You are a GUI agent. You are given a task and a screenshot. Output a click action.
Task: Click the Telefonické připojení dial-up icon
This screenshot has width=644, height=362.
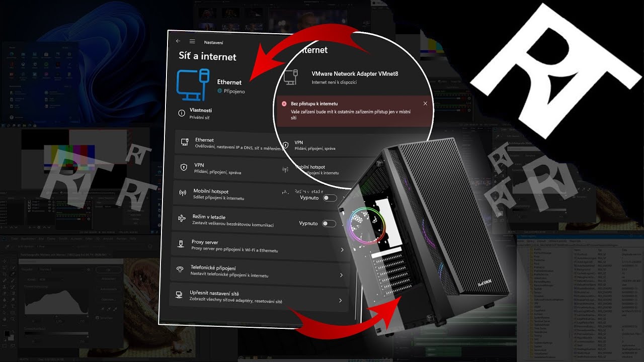(180, 270)
